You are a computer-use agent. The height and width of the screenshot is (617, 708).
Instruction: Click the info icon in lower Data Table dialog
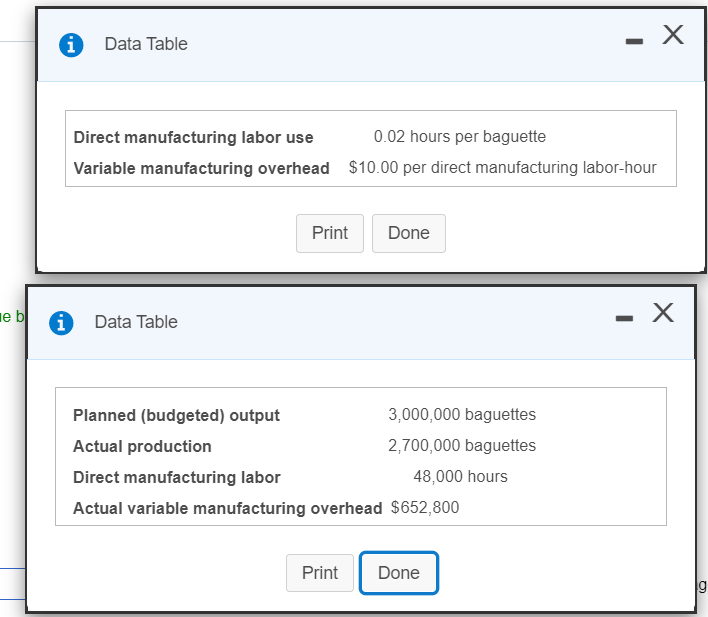pyautogui.click(x=61, y=323)
